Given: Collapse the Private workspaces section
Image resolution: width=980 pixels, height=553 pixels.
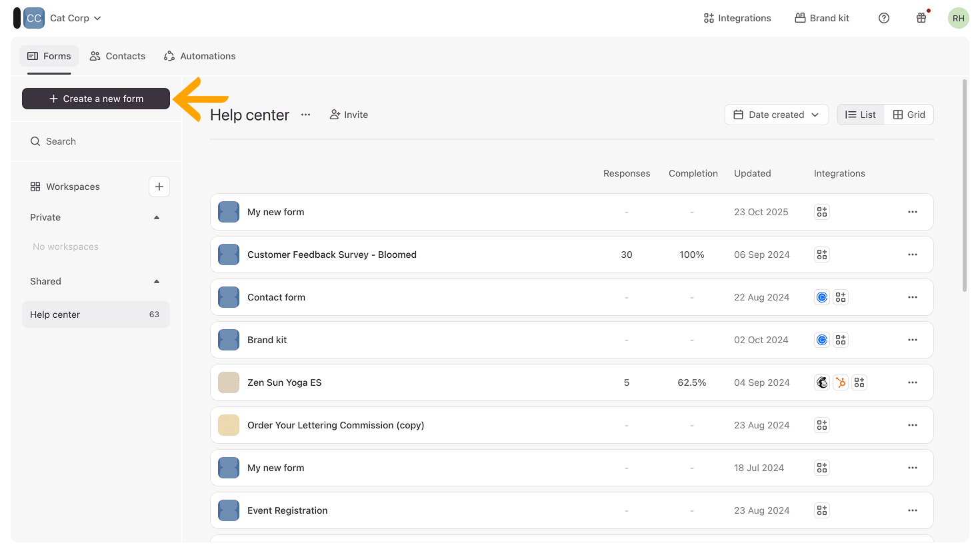Looking at the screenshot, I should [157, 217].
